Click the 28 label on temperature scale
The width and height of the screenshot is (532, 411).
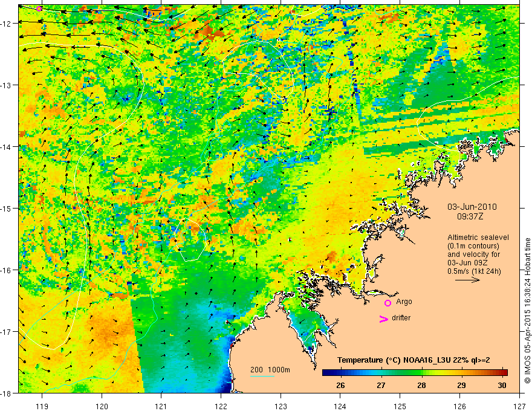click(x=421, y=385)
